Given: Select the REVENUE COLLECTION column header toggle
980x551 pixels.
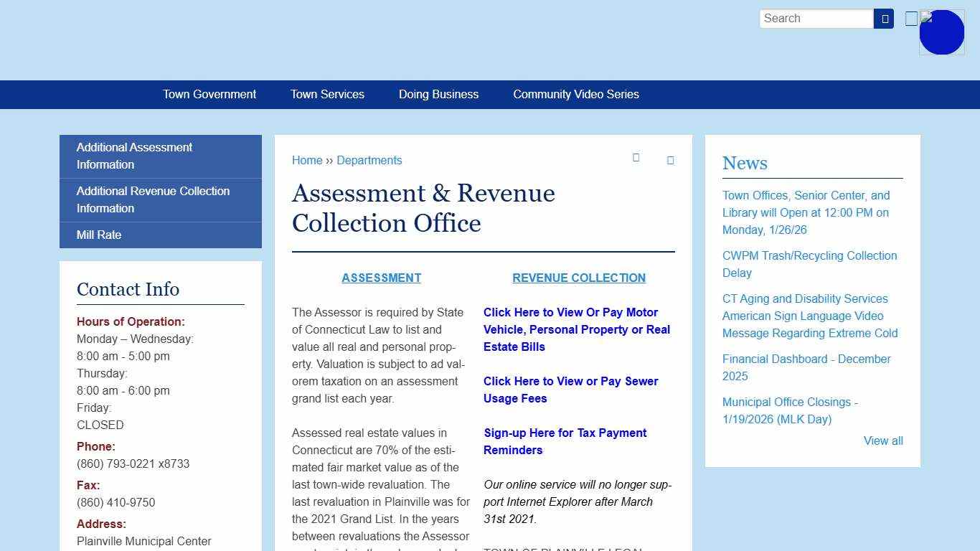Looking at the screenshot, I should (x=578, y=278).
